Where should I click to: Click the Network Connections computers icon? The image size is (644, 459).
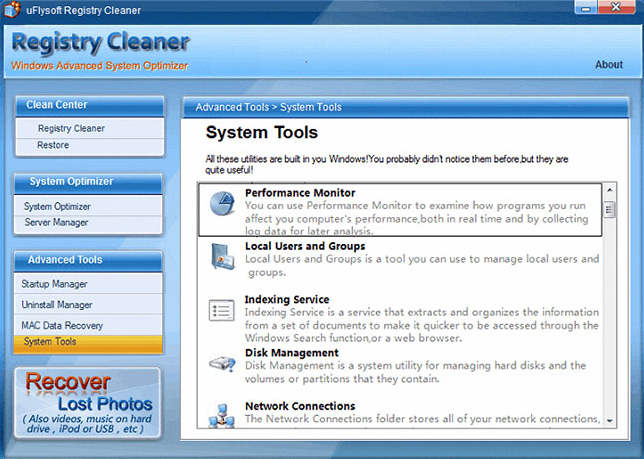click(x=222, y=416)
